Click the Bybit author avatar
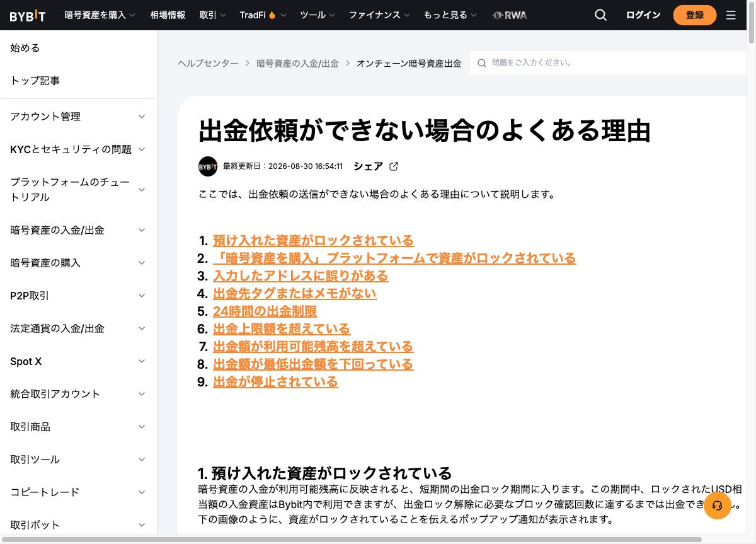The height and width of the screenshot is (544, 756). (x=208, y=166)
